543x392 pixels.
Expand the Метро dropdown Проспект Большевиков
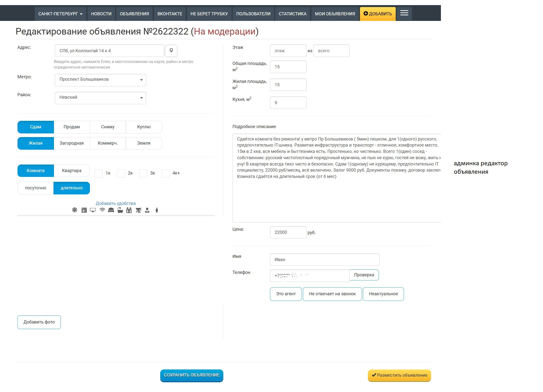pyautogui.click(x=100, y=80)
